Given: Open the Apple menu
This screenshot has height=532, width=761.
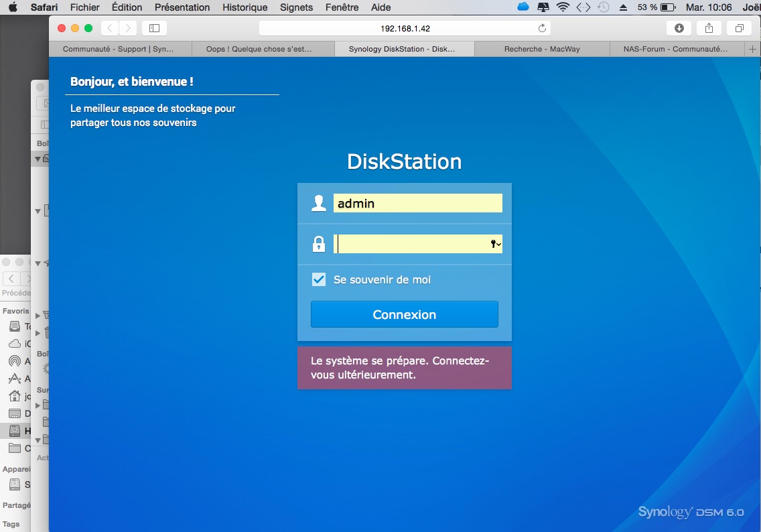Looking at the screenshot, I should coord(13,7).
